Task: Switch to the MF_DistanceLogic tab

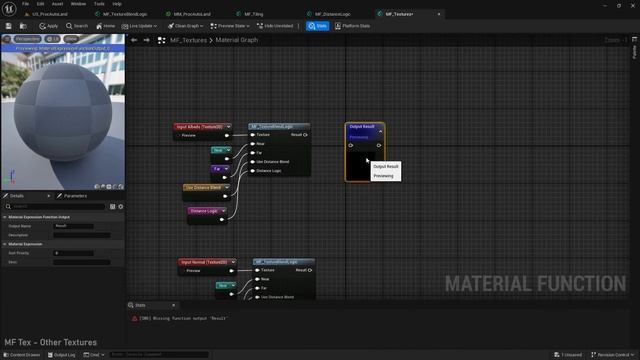Action: pyautogui.click(x=332, y=14)
